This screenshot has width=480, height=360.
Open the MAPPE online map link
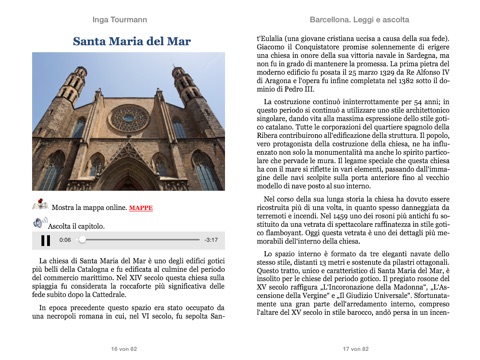coord(141,208)
